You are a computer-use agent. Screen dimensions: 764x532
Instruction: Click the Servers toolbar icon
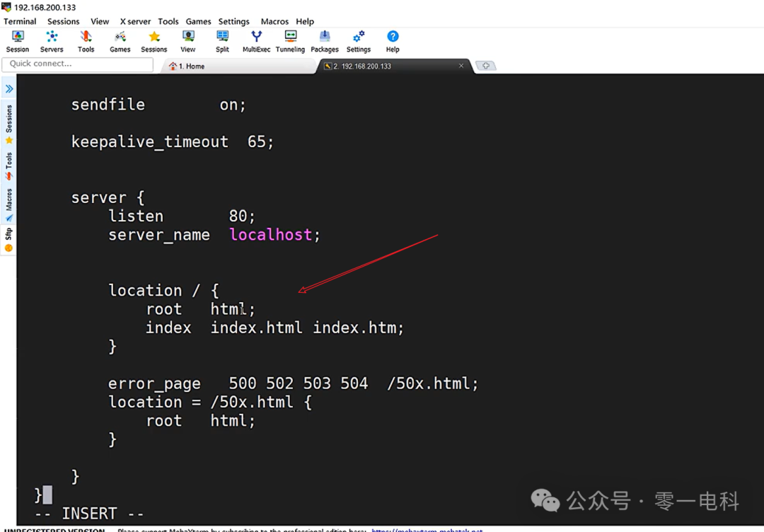click(x=52, y=40)
